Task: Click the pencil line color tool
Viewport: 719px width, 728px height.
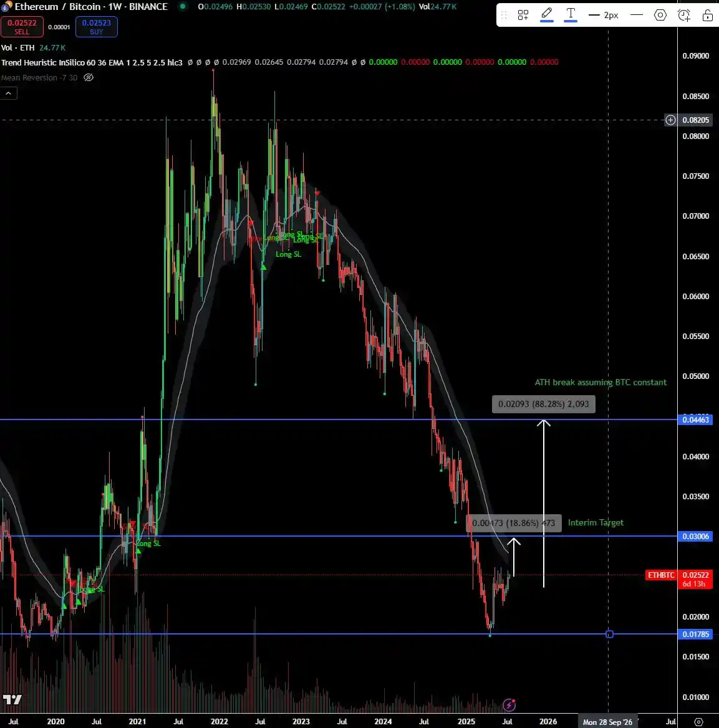Action: pos(547,14)
